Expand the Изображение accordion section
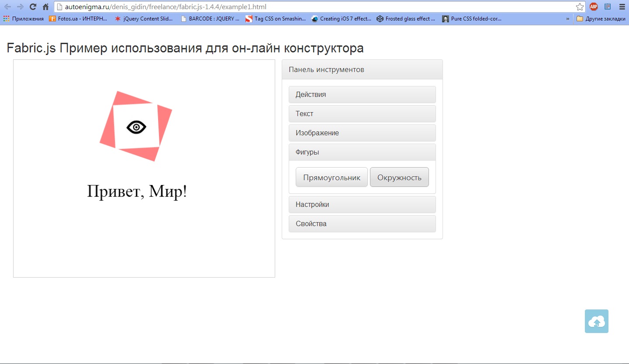The height and width of the screenshot is (364, 629). click(362, 133)
